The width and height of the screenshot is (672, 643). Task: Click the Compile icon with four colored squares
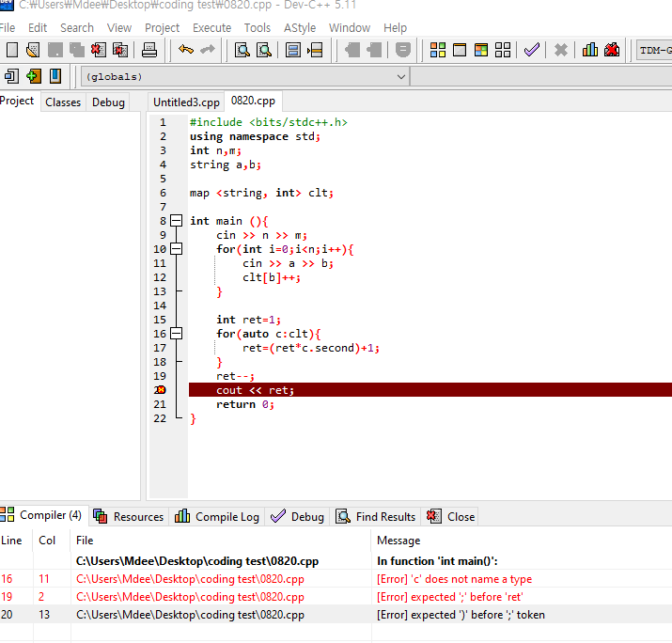438,50
